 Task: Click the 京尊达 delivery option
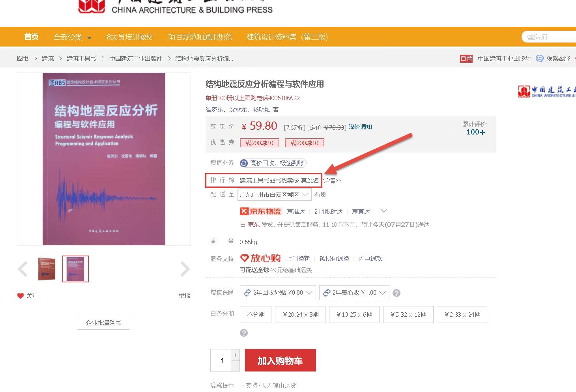click(361, 212)
